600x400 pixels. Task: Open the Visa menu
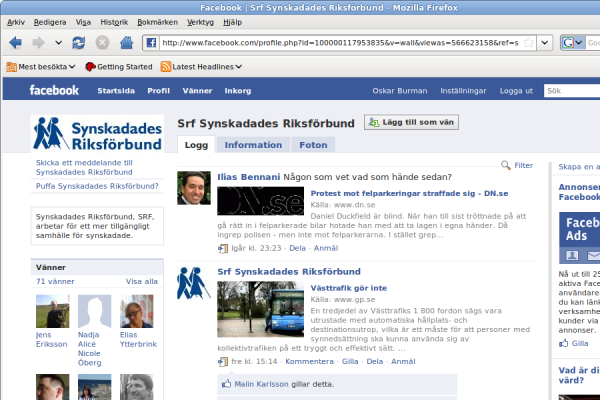[83, 22]
